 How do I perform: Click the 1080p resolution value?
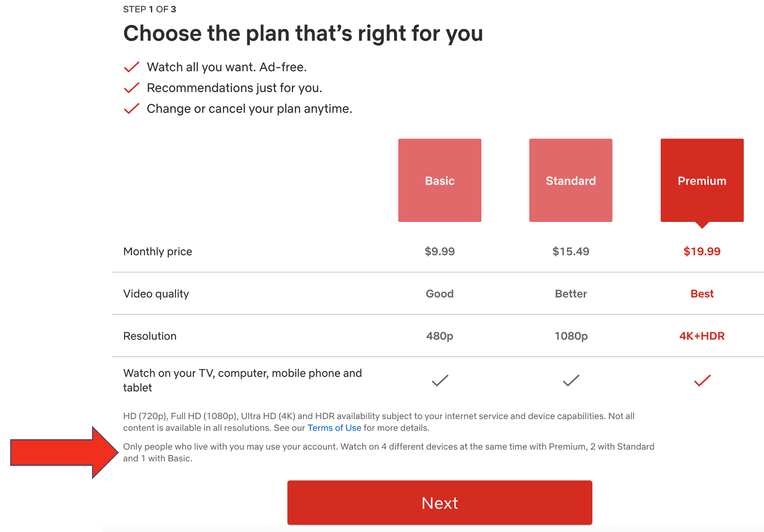[571, 336]
